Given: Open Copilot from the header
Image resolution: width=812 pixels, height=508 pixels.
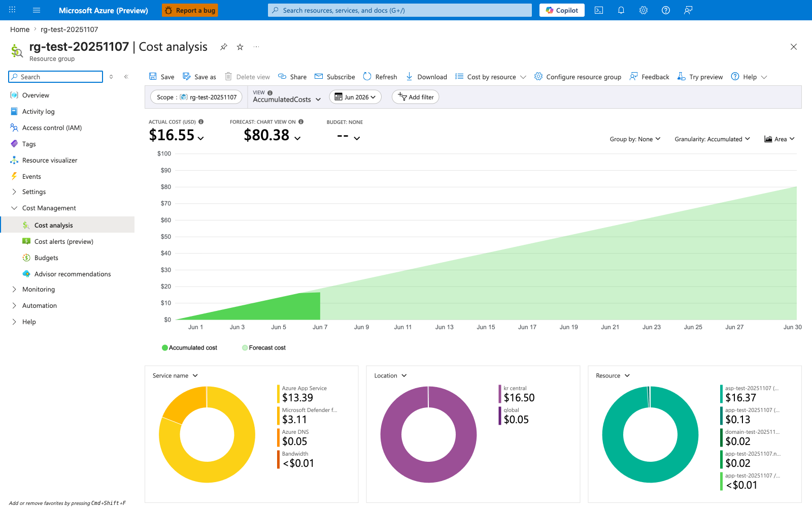Looking at the screenshot, I should [562, 10].
